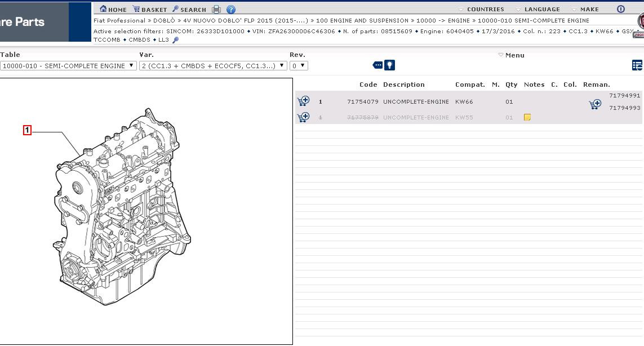The width and height of the screenshot is (644, 346).
Task: Click the power icon at top right
Action: [620, 9]
